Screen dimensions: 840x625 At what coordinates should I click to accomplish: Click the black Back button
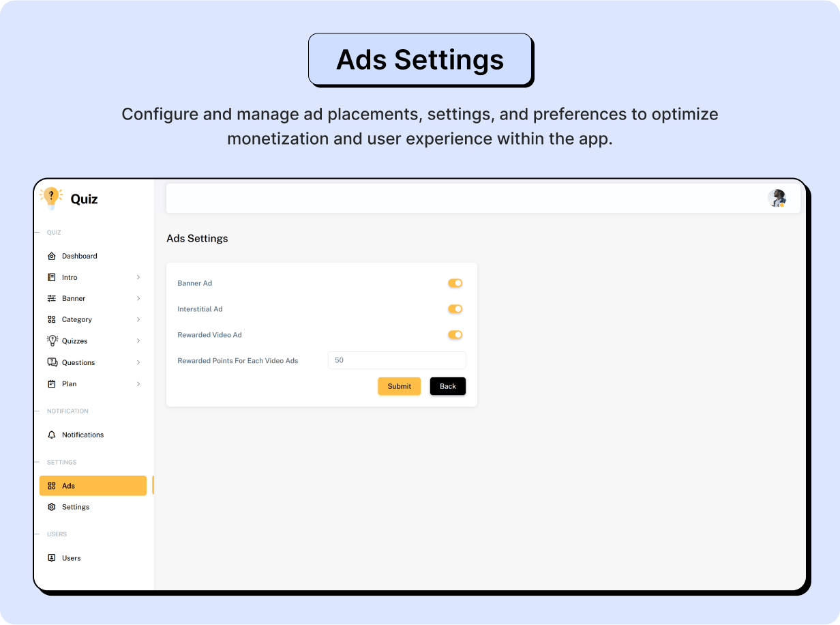(x=448, y=386)
